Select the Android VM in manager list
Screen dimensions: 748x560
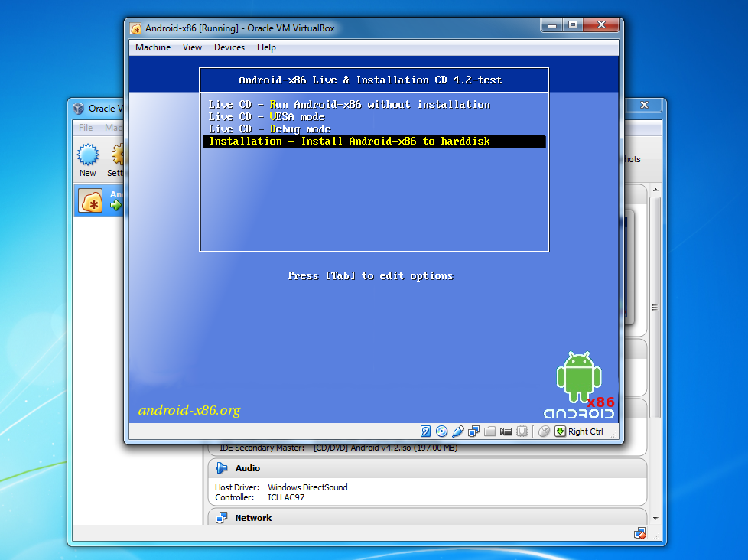coord(99,200)
